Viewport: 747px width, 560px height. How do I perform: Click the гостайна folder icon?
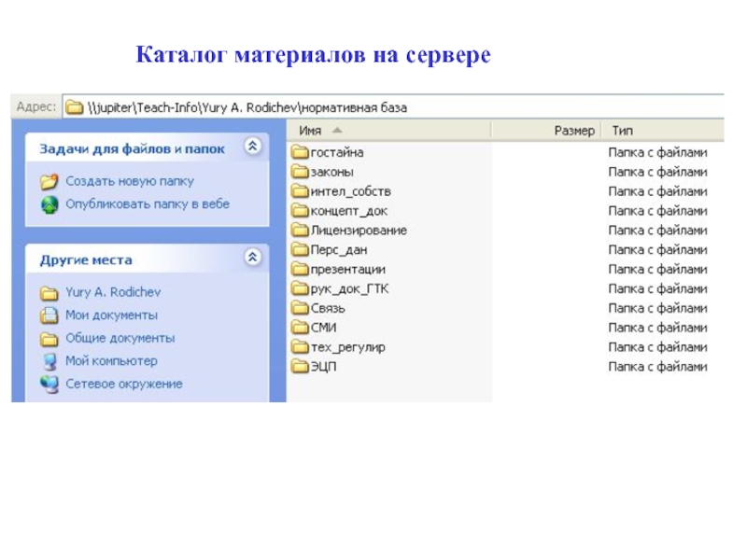(x=300, y=152)
